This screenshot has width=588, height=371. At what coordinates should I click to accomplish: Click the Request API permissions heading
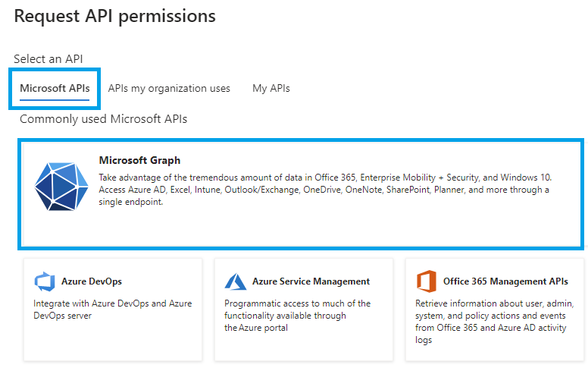pos(114,16)
